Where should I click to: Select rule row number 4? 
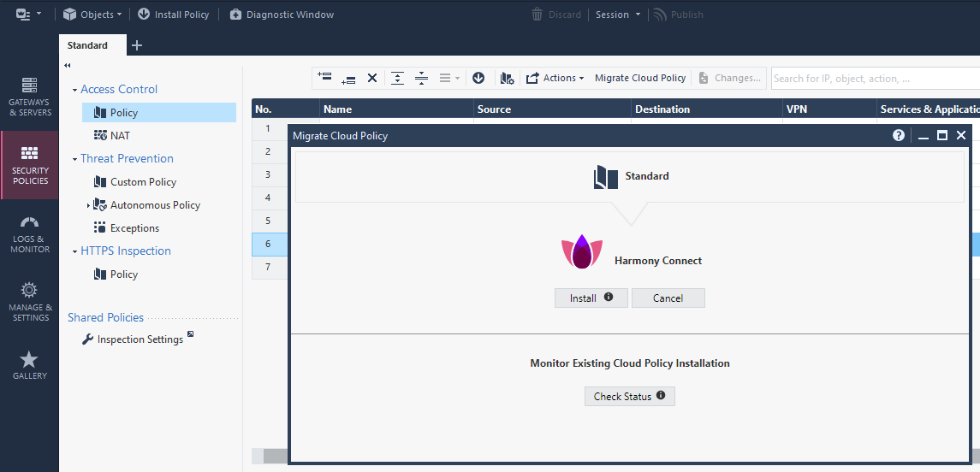(x=269, y=198)
